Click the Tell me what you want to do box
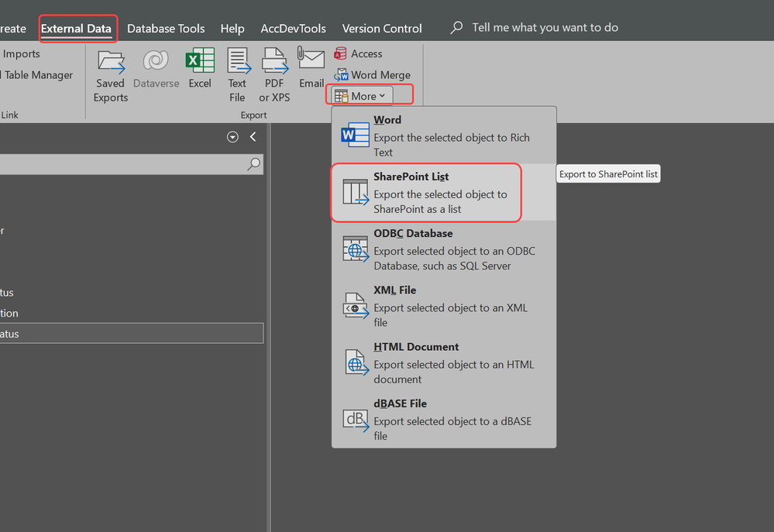The image size is (774, 532). tap(545, 28)
